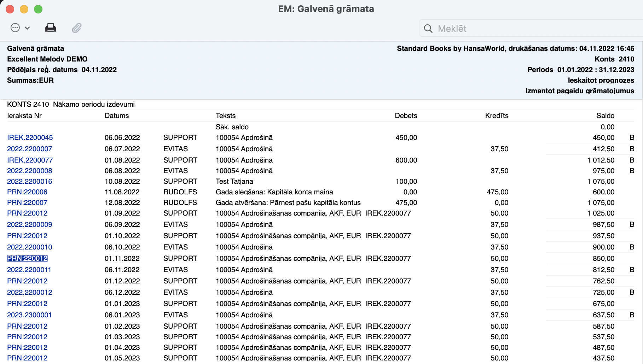Click the printer icon in toolbar
643x364 pixels.
[x=51, y=28]
